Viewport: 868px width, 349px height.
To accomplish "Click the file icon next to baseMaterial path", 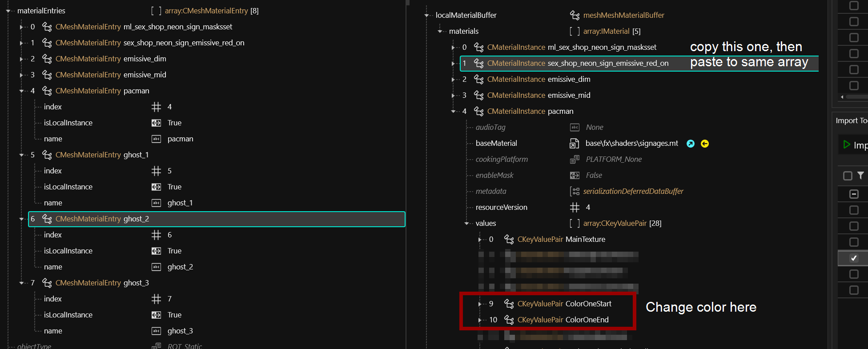I will (x=575, y=144).
